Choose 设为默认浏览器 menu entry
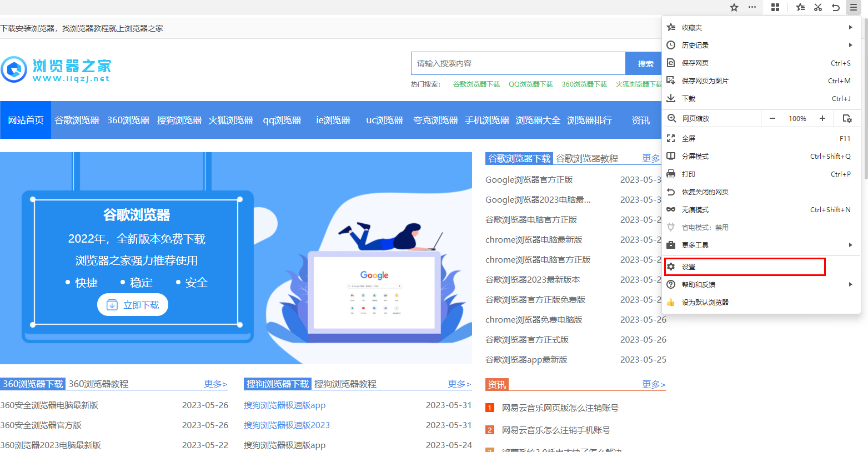The height and width of the screenshot is (452, 868). coord(761,302)
